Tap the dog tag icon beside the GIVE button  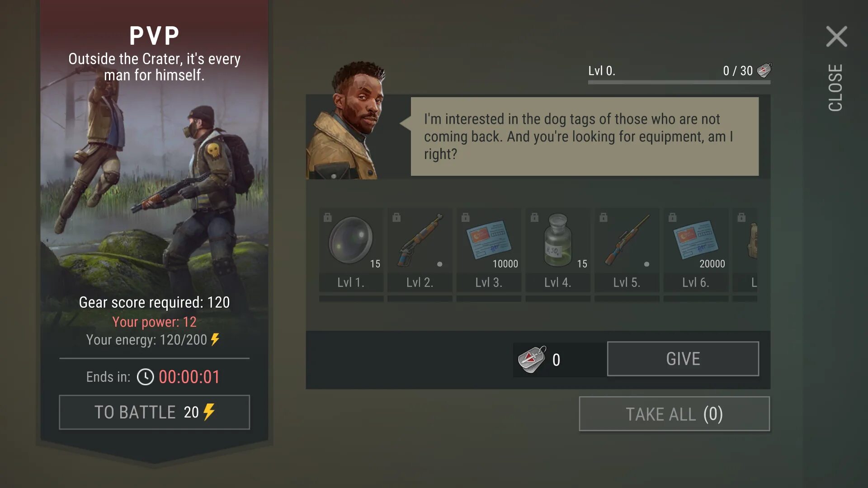[x=532, y=360]
